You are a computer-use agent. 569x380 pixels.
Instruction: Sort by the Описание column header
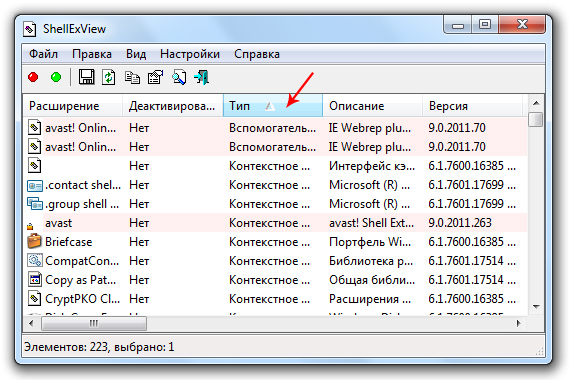pos(373,106)
